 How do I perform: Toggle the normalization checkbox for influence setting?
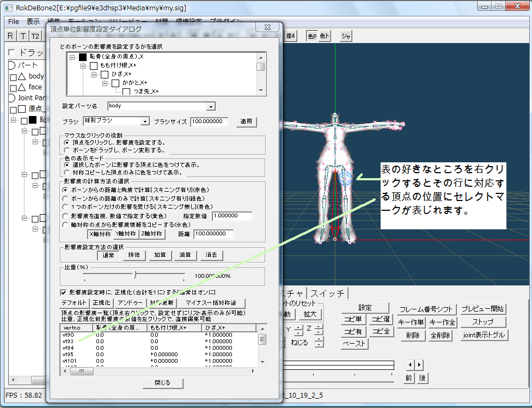(63, 293)
